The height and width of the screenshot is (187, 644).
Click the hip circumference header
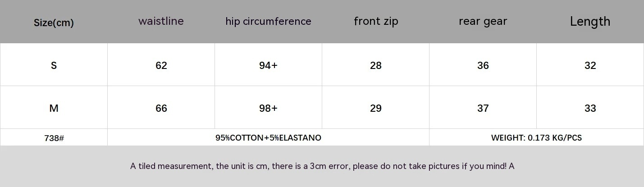click(x=268, y=21)
